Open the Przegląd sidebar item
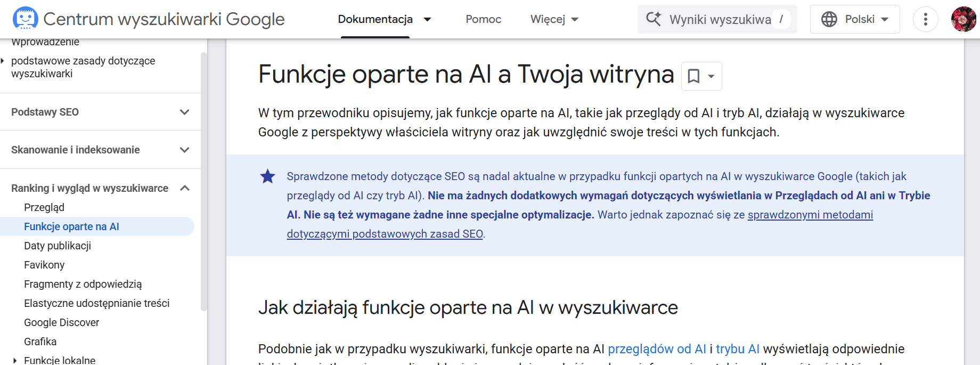Screen dimensions: 980x365 (x=44, y=207)
